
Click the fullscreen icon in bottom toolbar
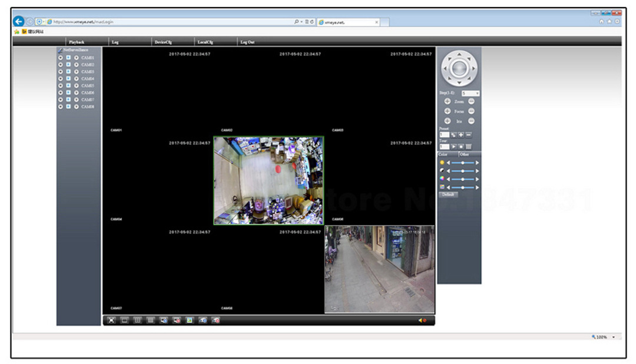(111, 320)
